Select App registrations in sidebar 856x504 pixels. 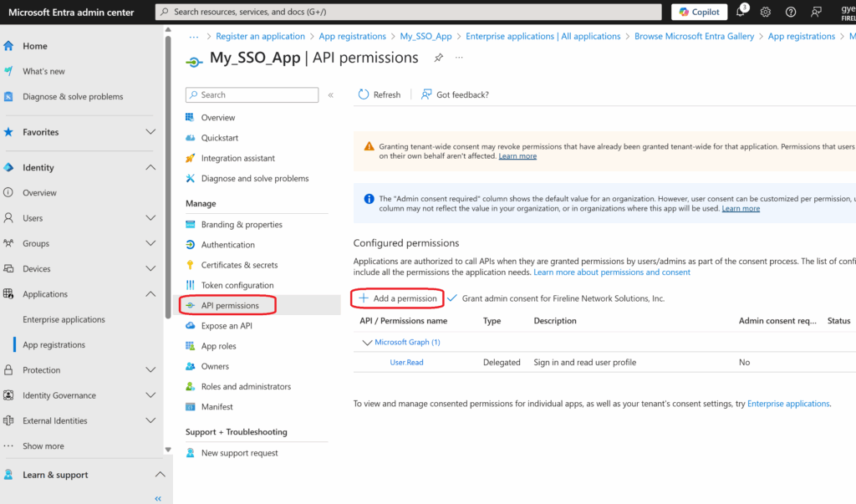(54, 344)
